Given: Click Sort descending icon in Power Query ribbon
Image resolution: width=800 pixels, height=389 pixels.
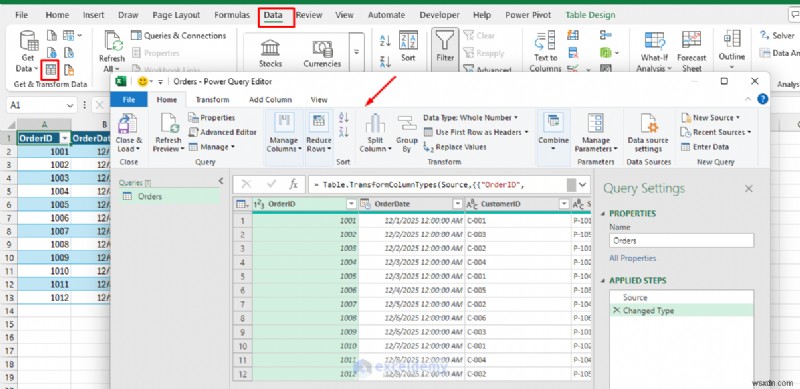Looking at the screenshot, I should [x=344, y=133].
